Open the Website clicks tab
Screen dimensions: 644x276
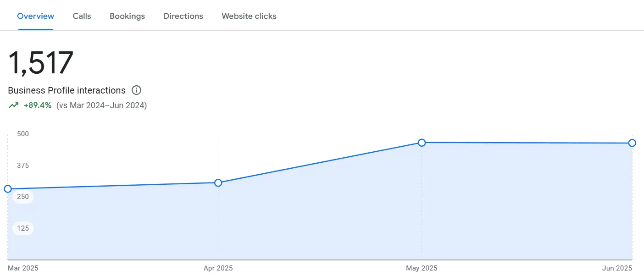click(249, 16)
